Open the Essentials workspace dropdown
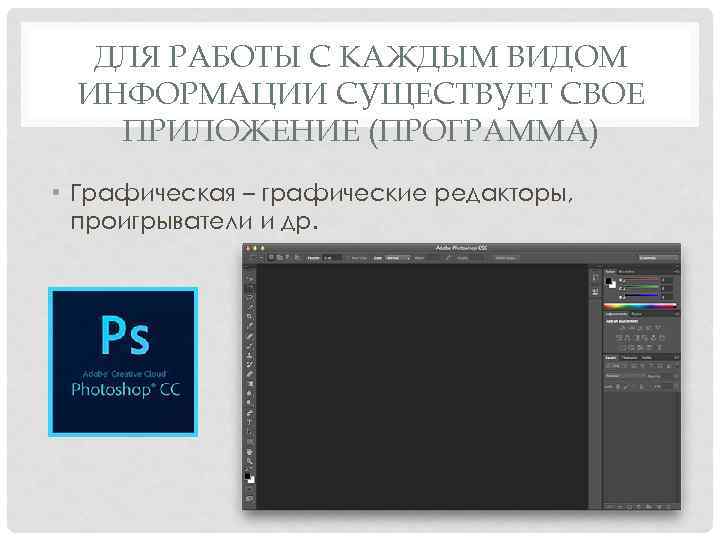 tap(658, 258)
